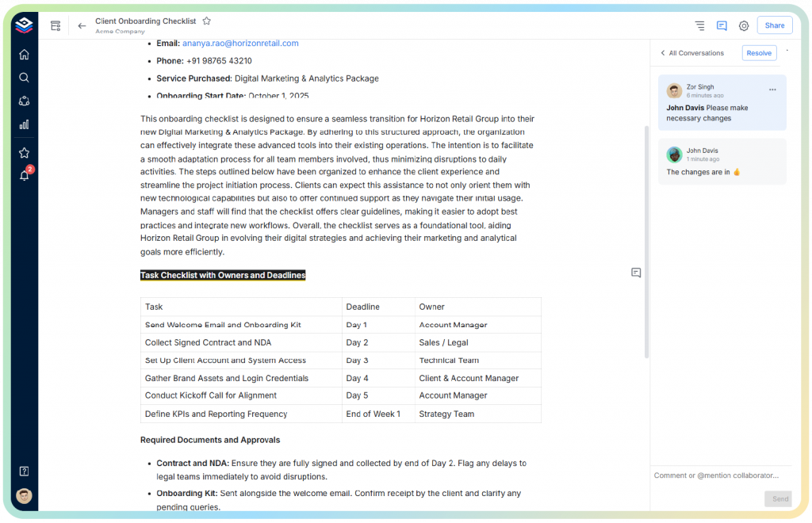Click 'Define KPIs and Reporting Frequency' cell
812x523 pixels.
[241, 414]
